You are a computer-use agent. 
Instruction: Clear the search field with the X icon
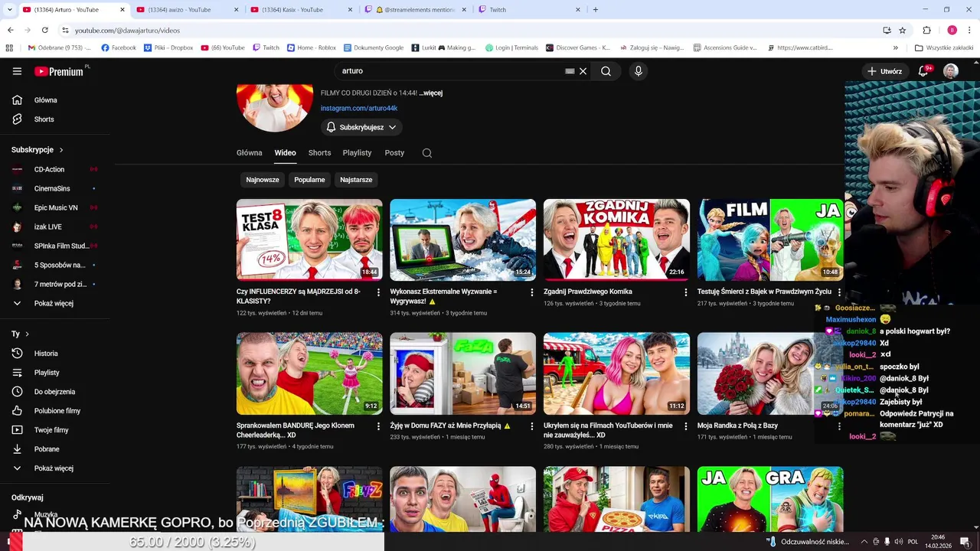click(x=583, y=71)
